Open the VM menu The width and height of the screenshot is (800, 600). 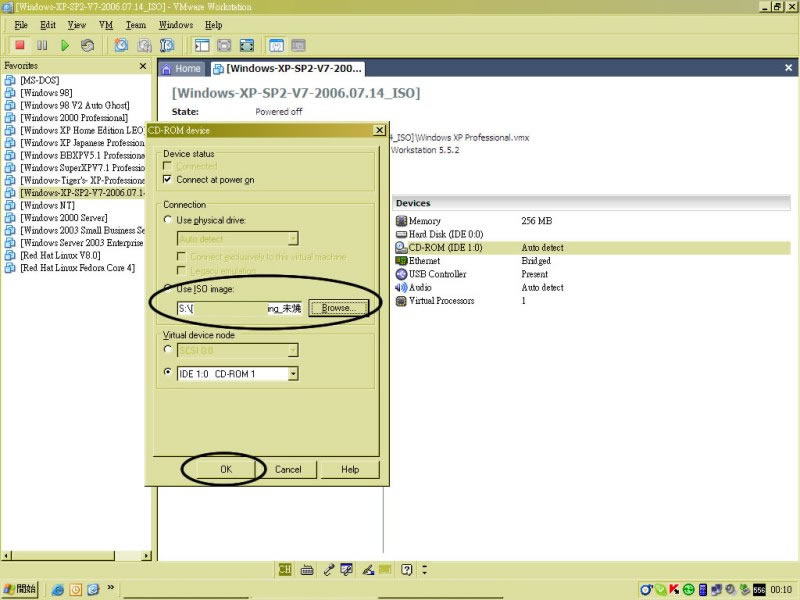[x=106, y=25]
